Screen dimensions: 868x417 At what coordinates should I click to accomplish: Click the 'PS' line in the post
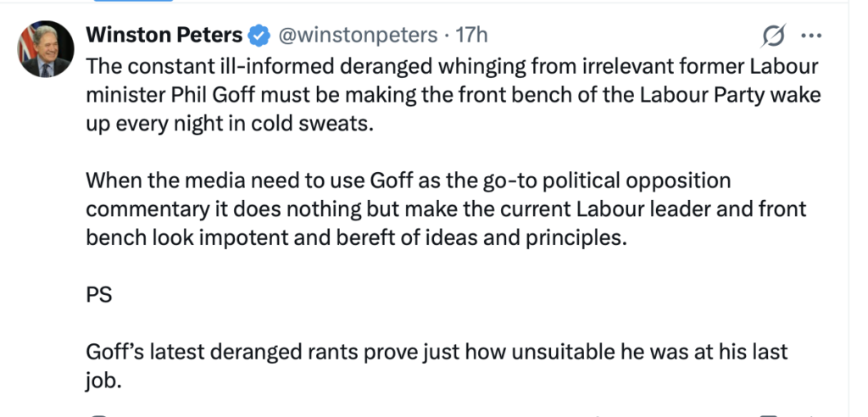(98, 296)
